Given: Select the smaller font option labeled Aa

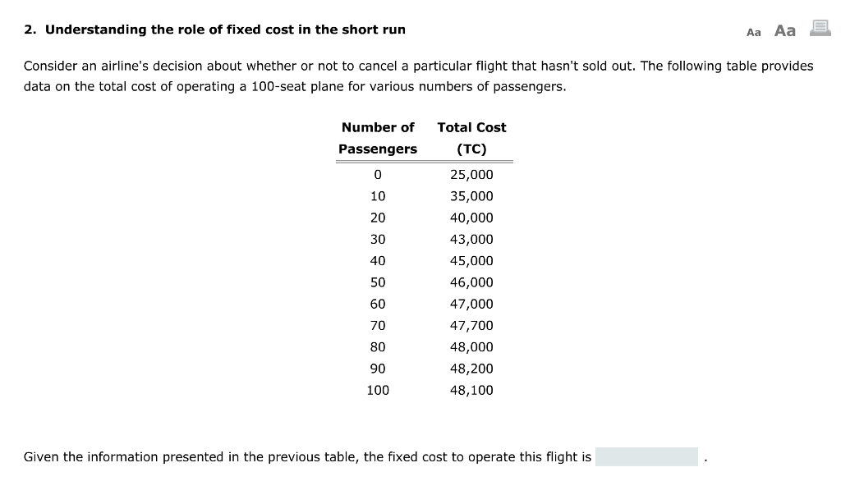Looking at the screenshot, I should tap(753, 33).
